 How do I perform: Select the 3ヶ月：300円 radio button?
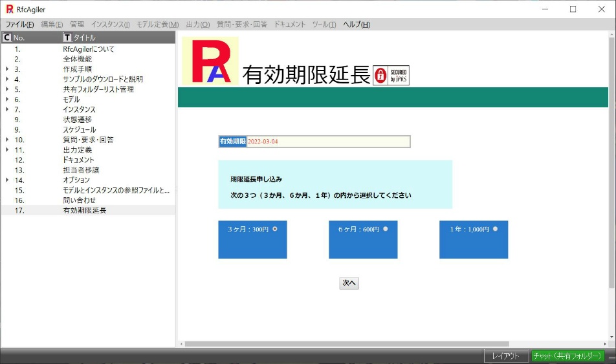tap(275, 229)
